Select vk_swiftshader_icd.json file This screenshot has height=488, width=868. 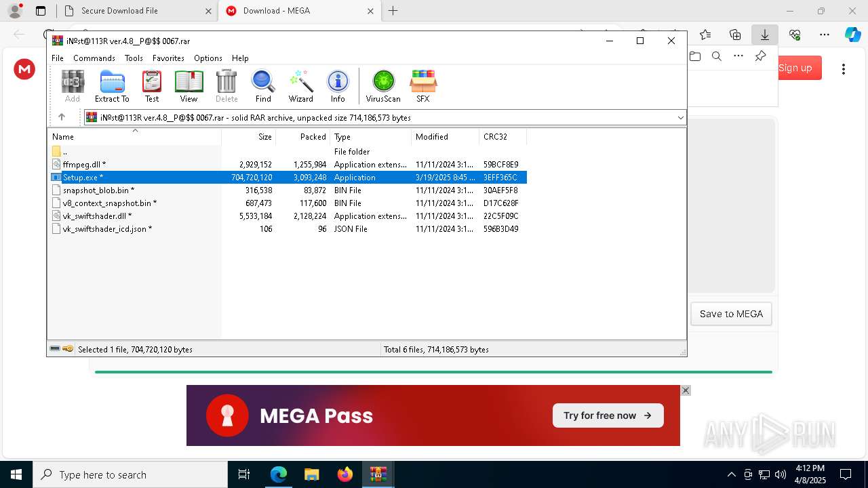[288, 229]
